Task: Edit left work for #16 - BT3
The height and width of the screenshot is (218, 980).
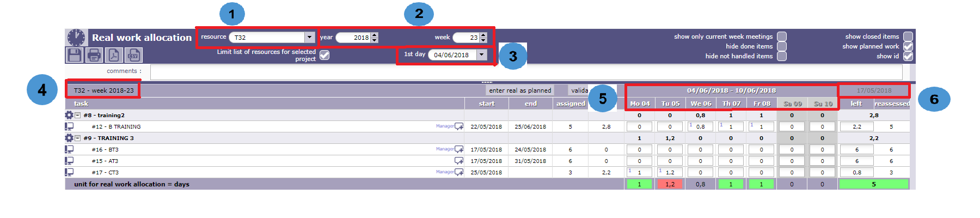Action: coord(856,149)
